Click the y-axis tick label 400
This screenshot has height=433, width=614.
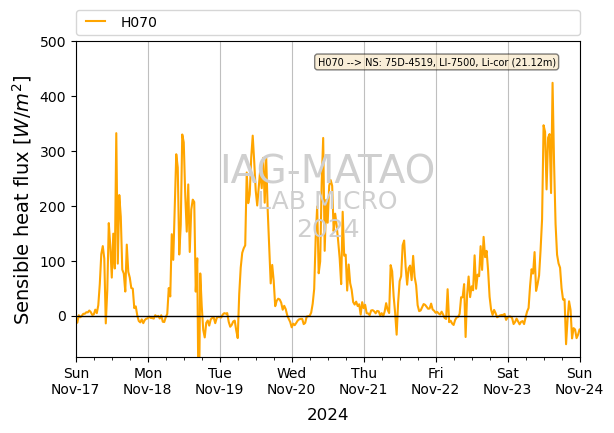pyautogui.click(x=53, y=97)
